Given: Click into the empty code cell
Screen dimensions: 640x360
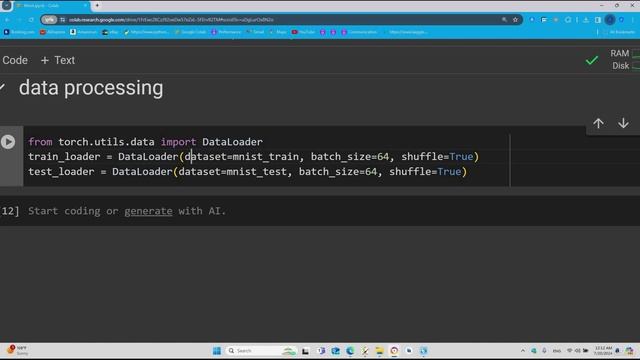Looking at the screenshot, I should (331, 211).
